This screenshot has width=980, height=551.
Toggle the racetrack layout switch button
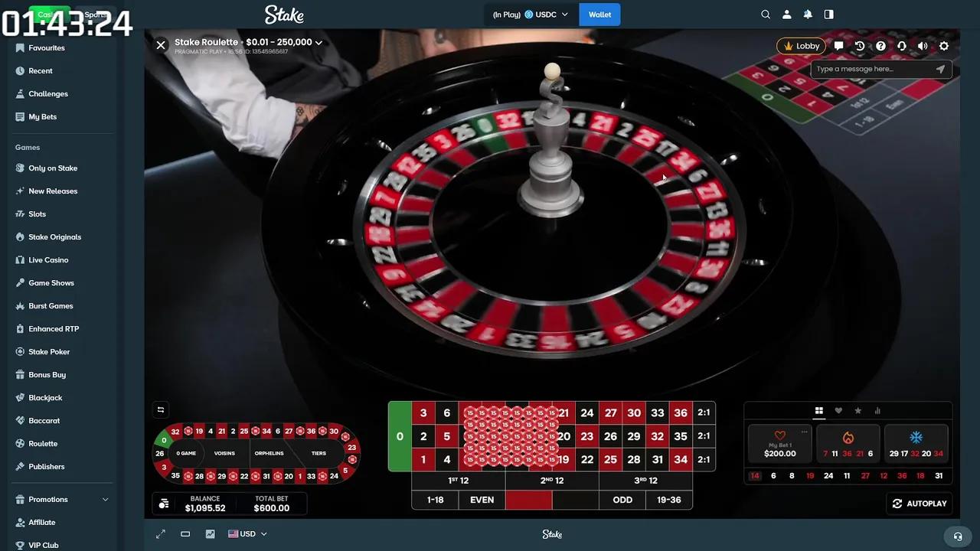[x=161, y=409]
